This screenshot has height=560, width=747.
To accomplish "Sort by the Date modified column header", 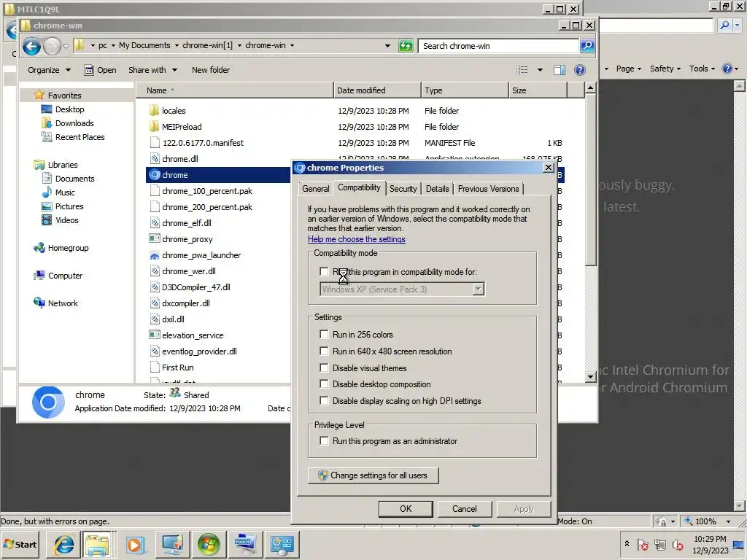I will [x=377, y=90].
